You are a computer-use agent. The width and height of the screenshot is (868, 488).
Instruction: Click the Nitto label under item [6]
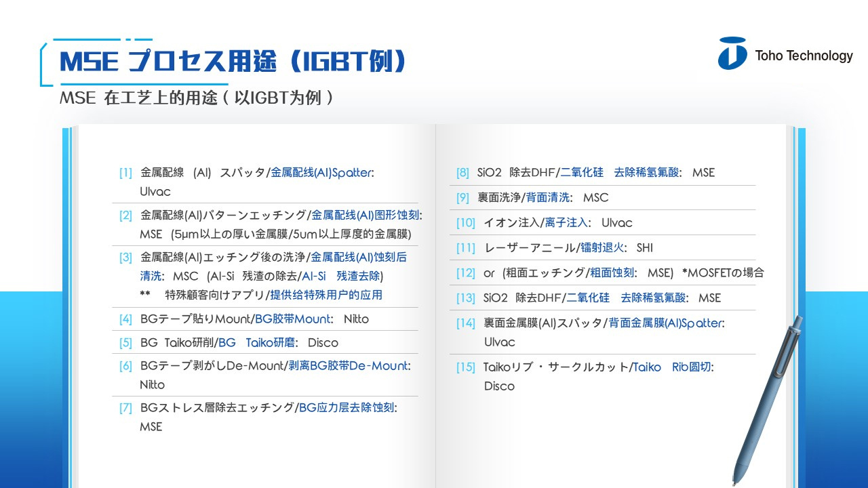(x=153, y=385)
